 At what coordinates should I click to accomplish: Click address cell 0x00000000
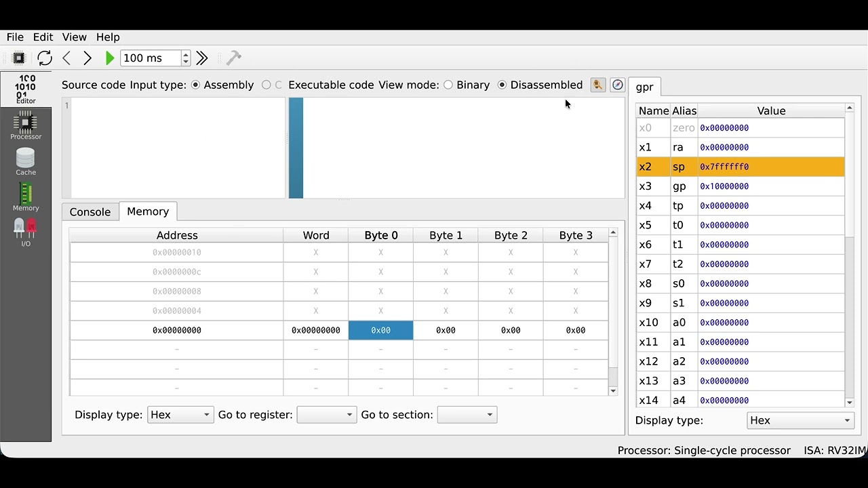[x=177, y=330]
